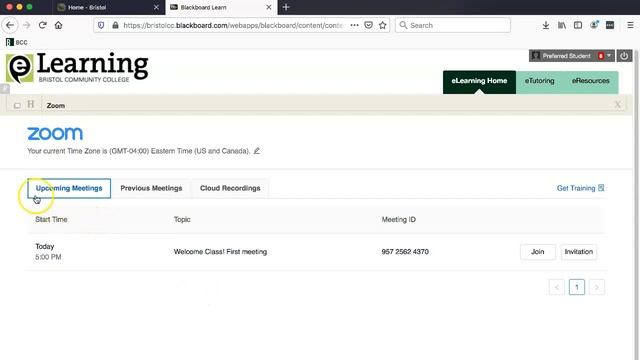Click the padlock site security icon
The width and height of the screenshot is (640, 360).
pos(115,25)
